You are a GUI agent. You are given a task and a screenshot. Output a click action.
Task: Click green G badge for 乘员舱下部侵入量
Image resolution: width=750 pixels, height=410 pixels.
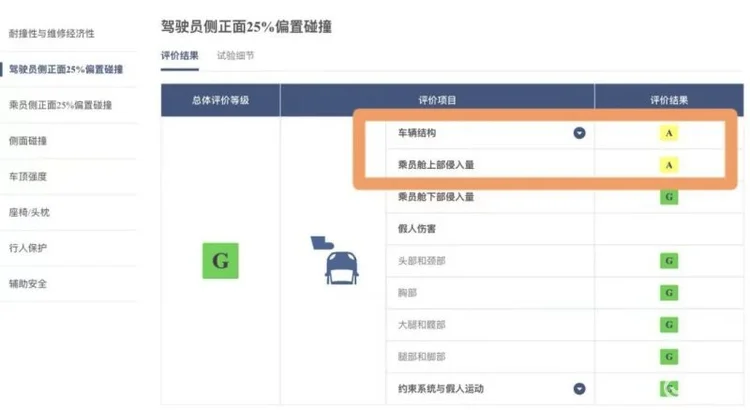coord(669,197)
